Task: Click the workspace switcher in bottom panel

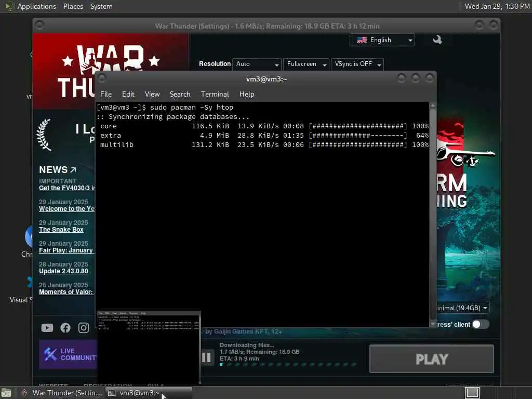Action: [472, 393]
